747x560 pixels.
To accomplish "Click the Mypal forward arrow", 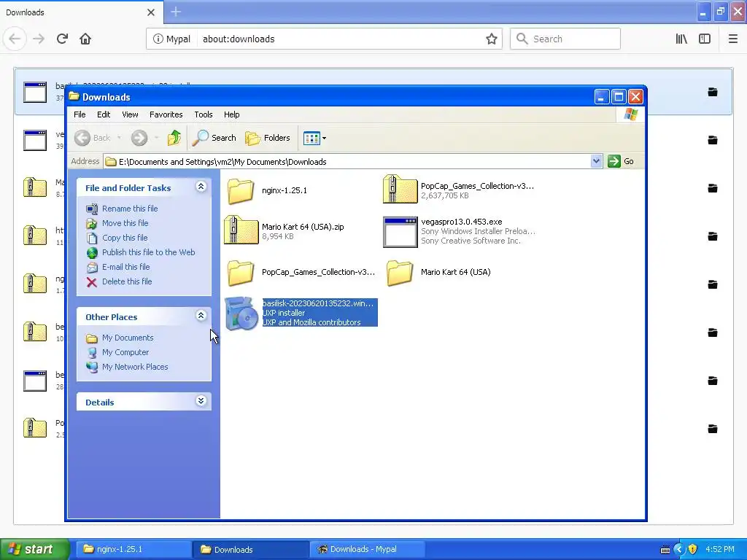I will click(39, 39).
